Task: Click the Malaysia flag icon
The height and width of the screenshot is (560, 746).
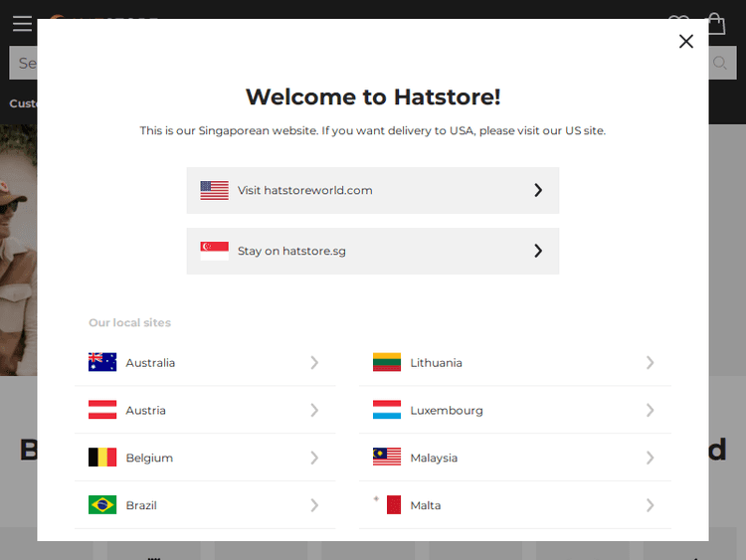Action: click(x=387, y=458)
